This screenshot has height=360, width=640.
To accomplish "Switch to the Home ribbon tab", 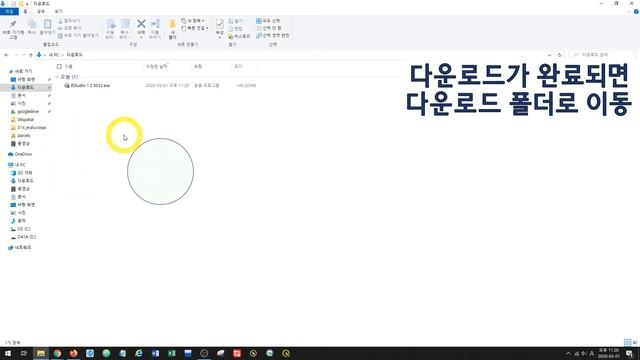I will (25, 11).
